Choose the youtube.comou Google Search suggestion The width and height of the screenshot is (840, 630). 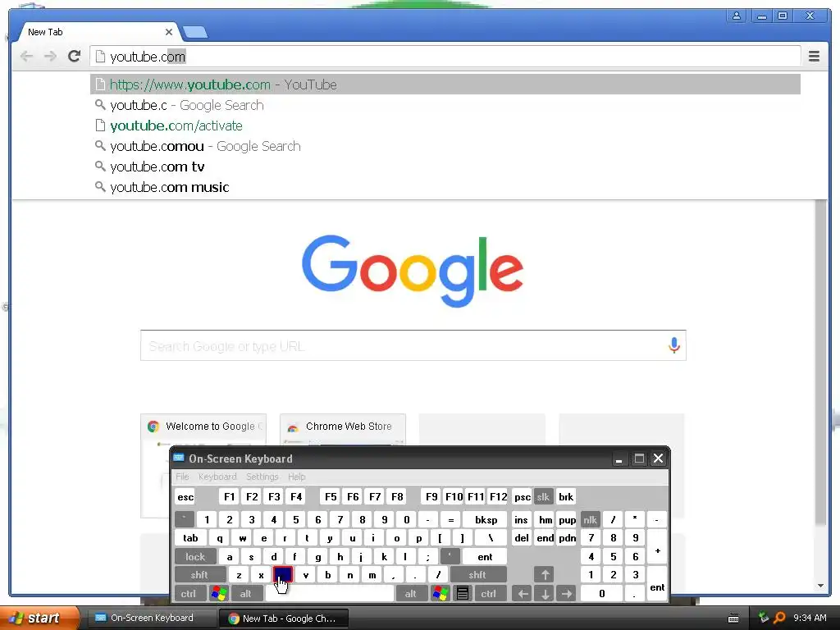445,146
